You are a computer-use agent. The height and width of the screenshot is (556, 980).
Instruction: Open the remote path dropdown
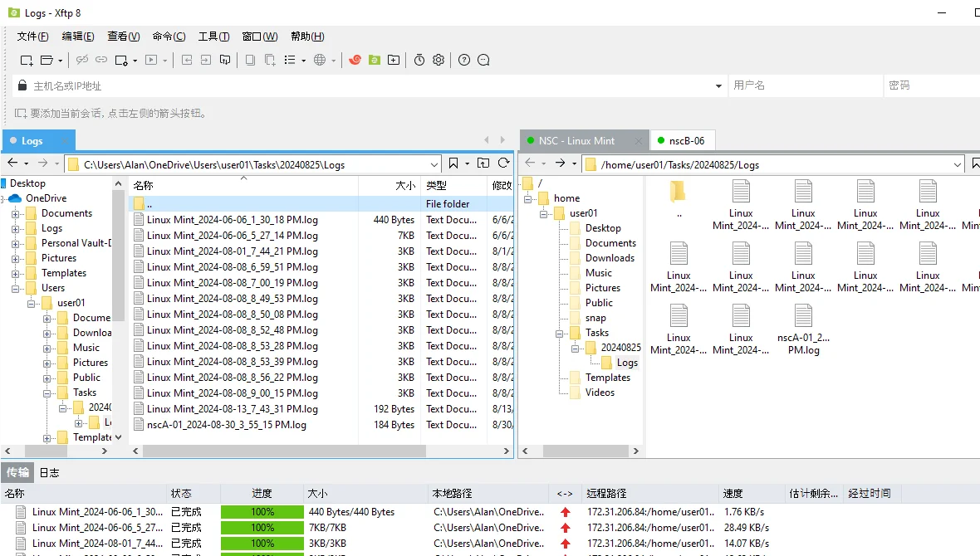[x=957, y=163]
